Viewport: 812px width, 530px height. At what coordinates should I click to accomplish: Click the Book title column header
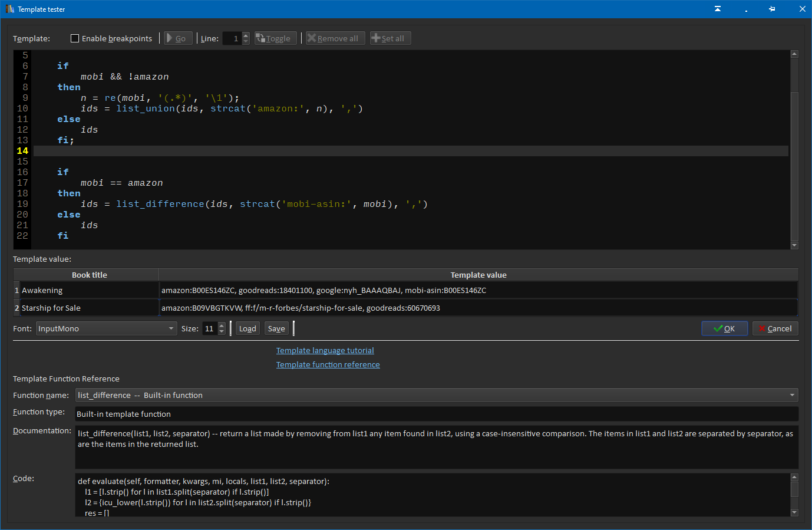click(89, 275)
